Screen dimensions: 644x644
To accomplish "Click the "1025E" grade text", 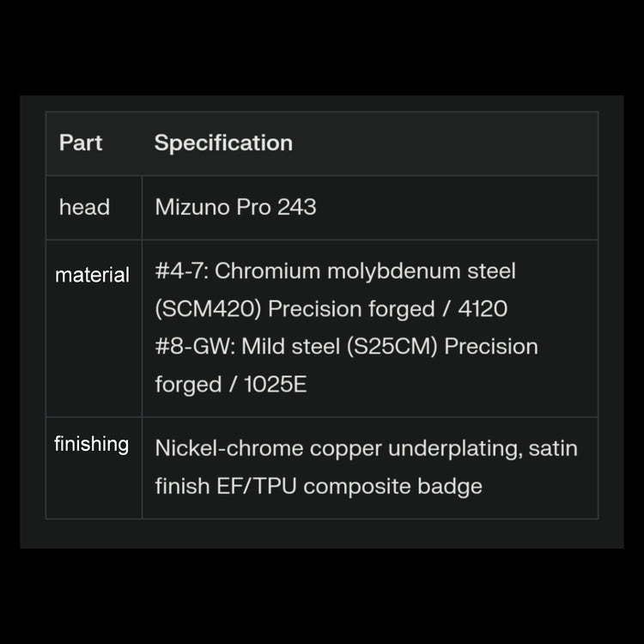I will click(275, 385).
